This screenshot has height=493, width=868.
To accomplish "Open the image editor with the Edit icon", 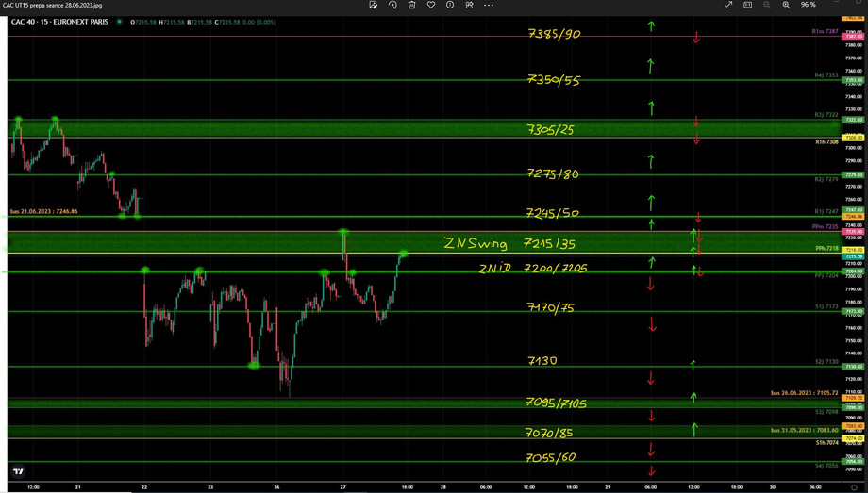I will [x=374, y=6].
